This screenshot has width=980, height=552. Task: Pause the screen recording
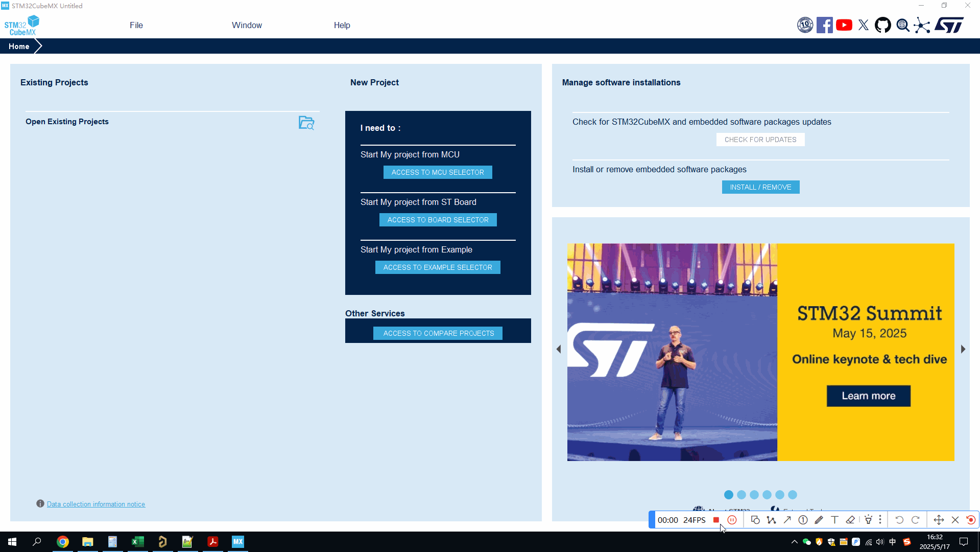732,520
